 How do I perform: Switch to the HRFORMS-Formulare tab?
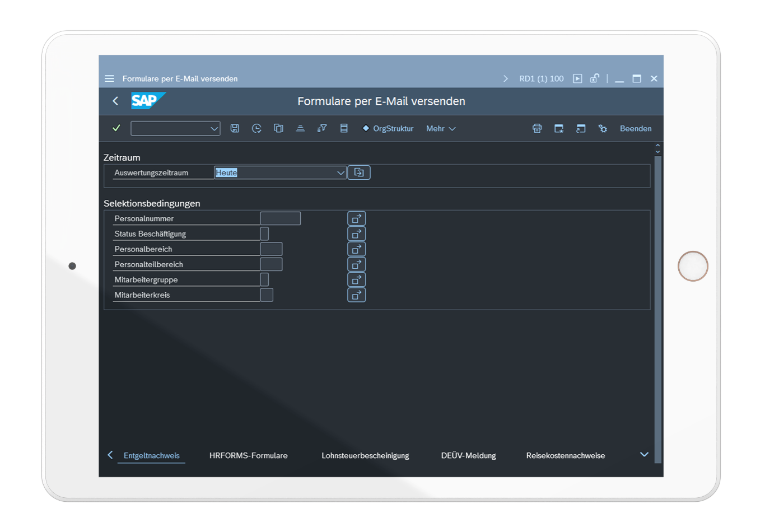tap(249, 455)
